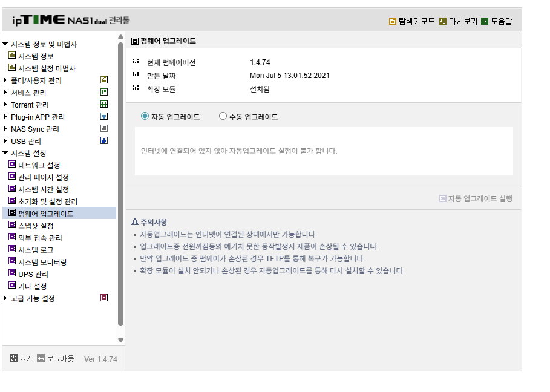Click the 끄기 power icon

click(13, 358)
